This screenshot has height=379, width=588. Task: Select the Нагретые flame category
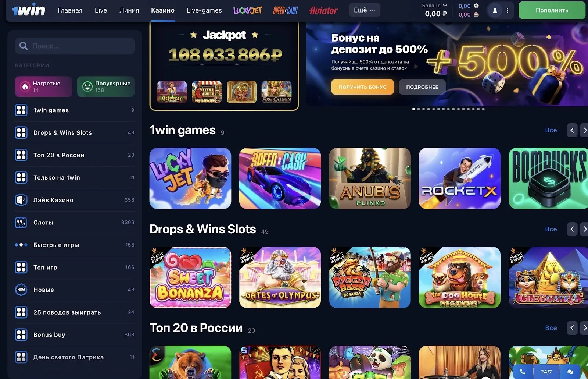43,86
